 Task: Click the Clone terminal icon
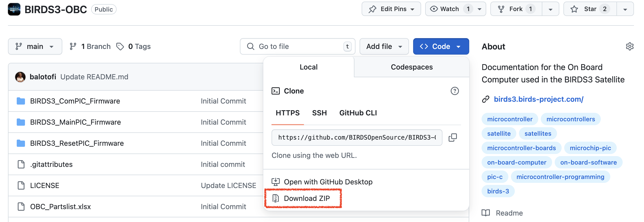[276, 91]
